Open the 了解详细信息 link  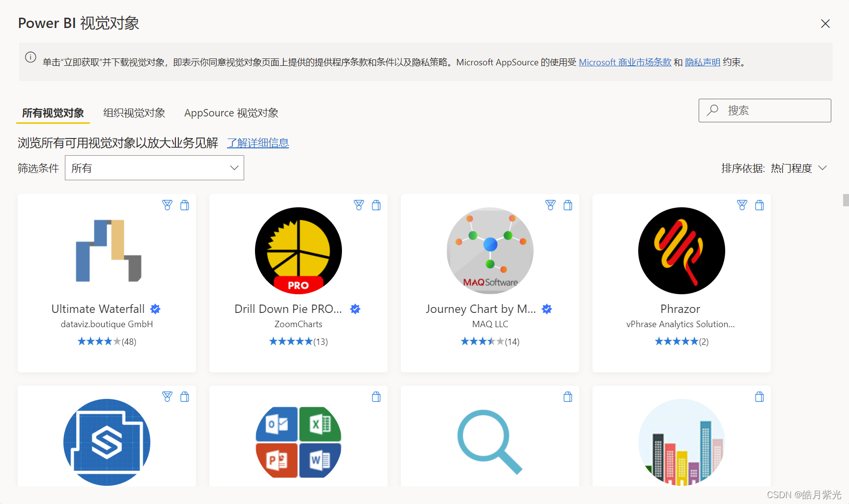tap(258, 142)
